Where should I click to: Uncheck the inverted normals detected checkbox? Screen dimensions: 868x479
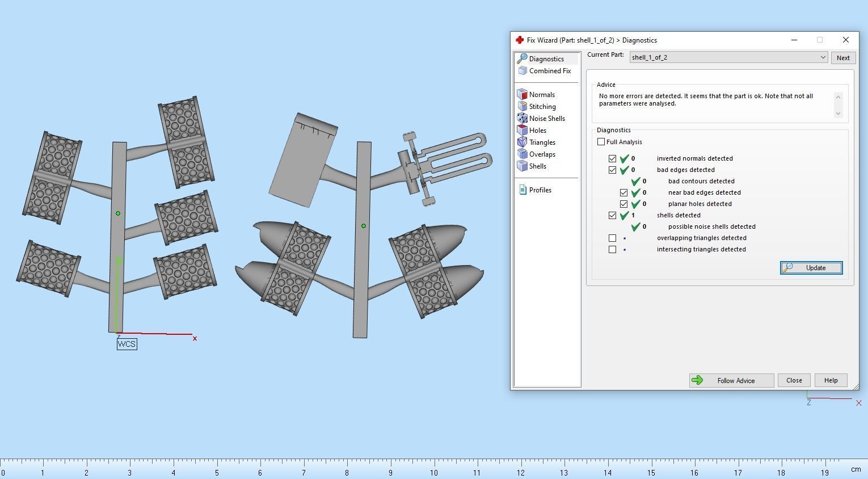[613, 158]
